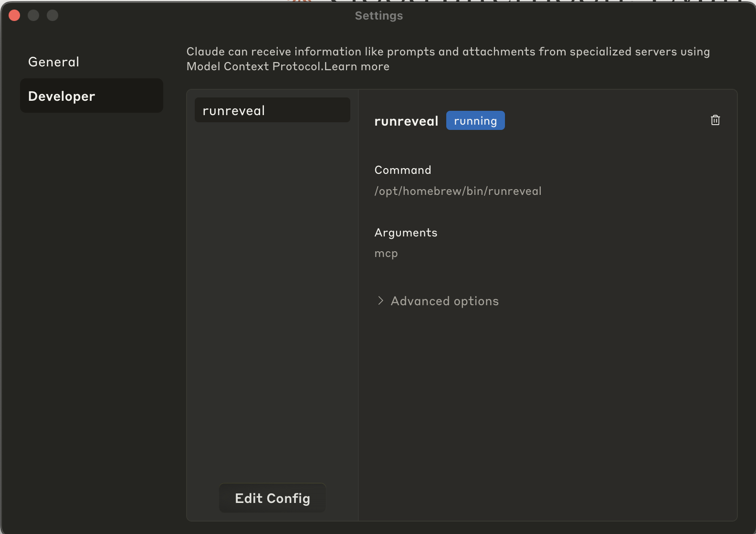
Task: Delete the runreveal server with trash icon
Action: click(x=715, y=120)
